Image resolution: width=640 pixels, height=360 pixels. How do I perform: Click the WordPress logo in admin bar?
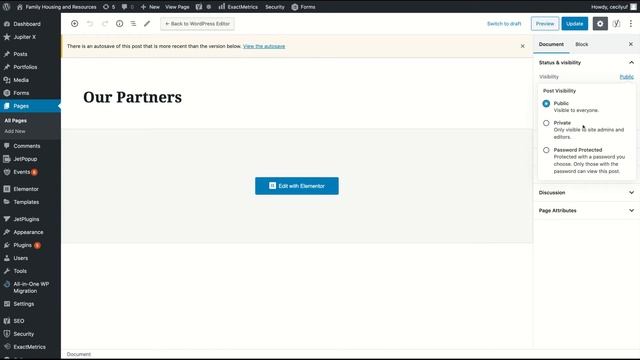(x=7, y=7)
